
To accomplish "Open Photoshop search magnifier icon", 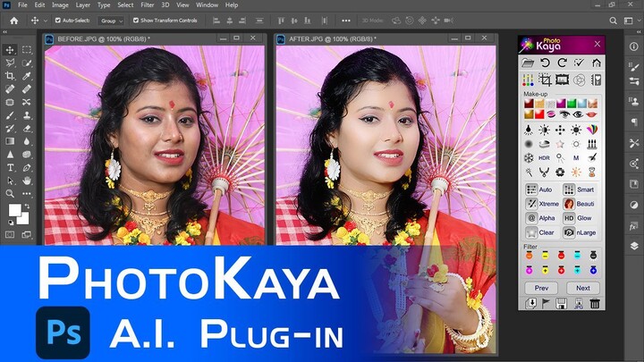I will pos(613,21).
